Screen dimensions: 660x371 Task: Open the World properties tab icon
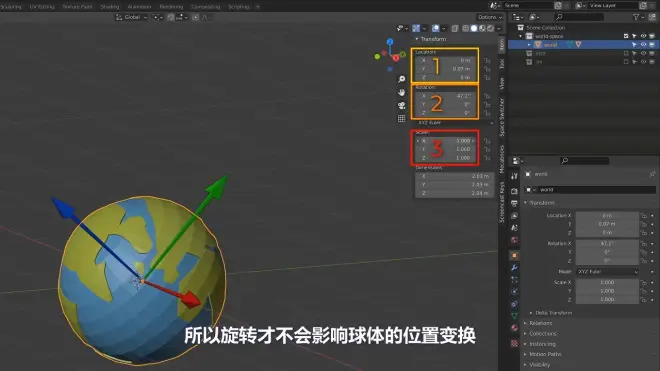(514, 240)
